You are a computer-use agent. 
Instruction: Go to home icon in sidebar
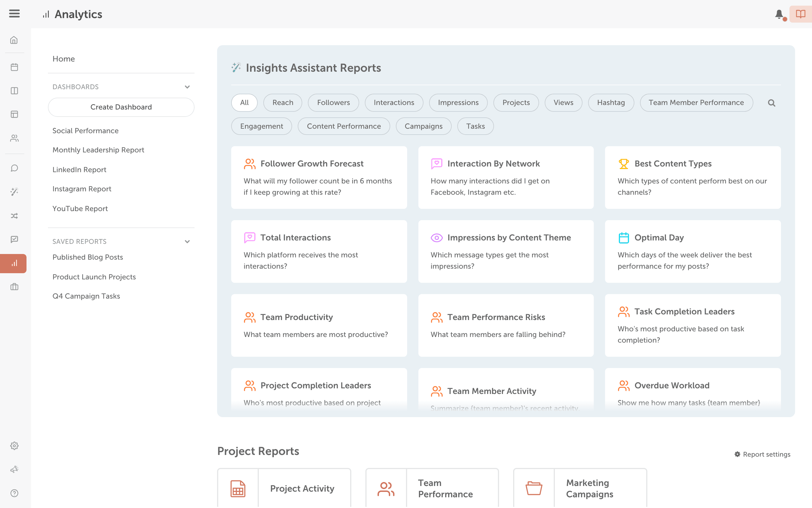pyautogui.click(x=14, y=40)
